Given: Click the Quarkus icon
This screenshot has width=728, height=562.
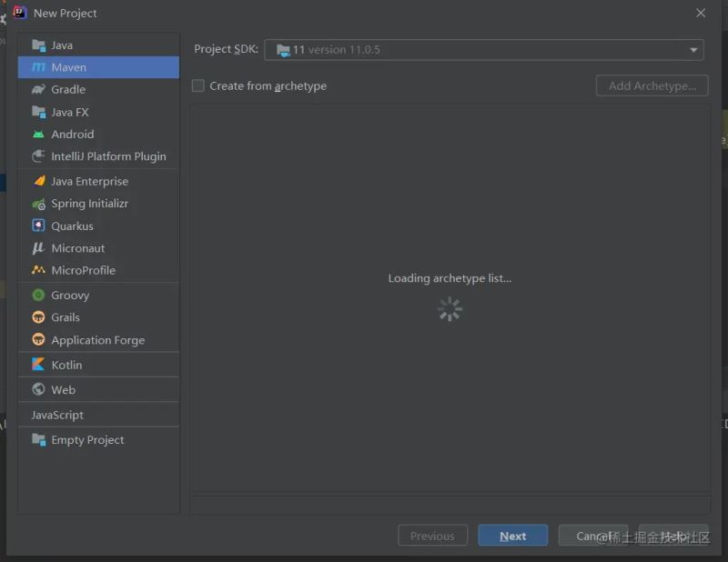Looking at the screenshot, I should click(x=38, y=226).
